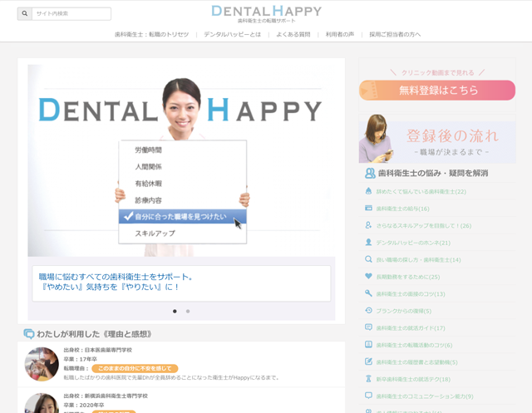Click the magnifier search button in header
This screenshot has height=413, width=532.
point(25,13)
